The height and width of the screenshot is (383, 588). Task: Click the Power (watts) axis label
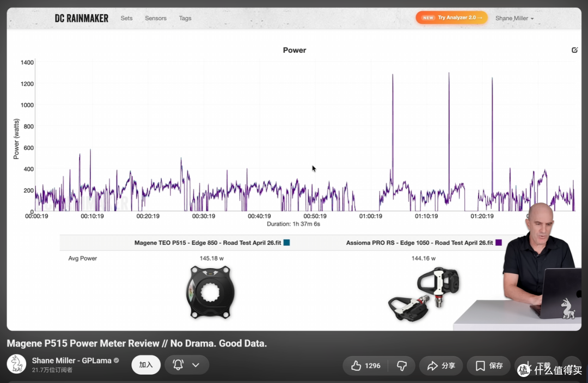coord(16,139)
